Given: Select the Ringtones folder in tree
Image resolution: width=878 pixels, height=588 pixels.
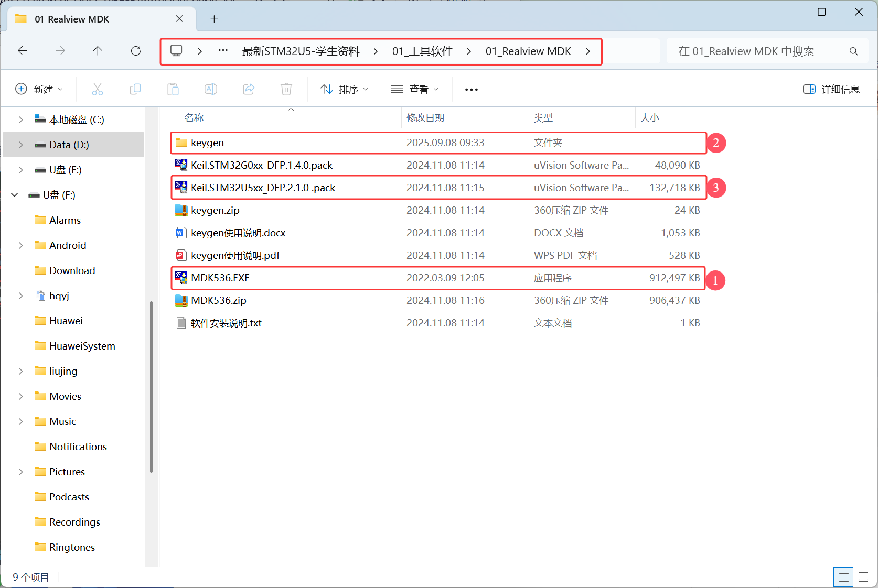Looking at the screenshot, I should pyautogui.click(x=72, y=547).
